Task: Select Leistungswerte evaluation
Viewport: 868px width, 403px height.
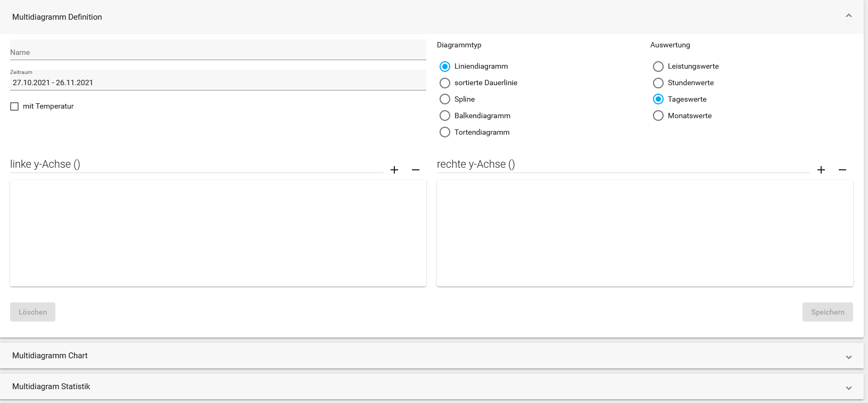Action: point(658,67)
